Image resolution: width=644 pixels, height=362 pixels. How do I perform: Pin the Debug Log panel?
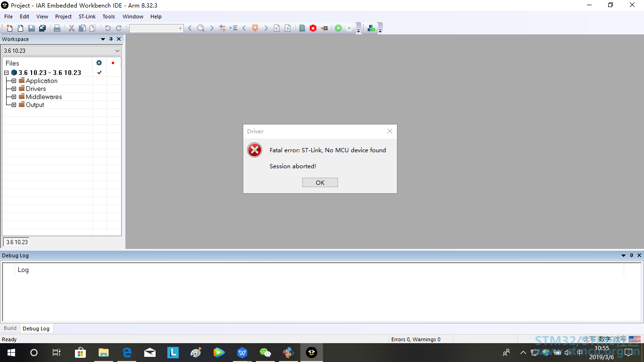[632, 255]
